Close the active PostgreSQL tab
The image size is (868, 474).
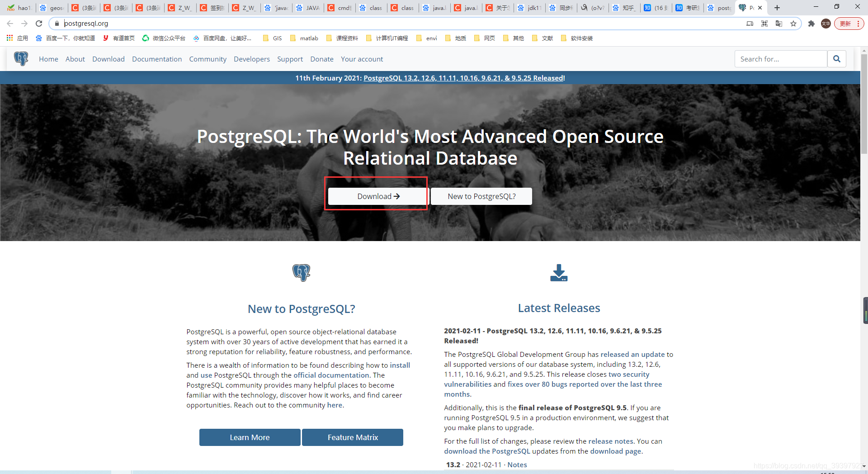point(760,8)
